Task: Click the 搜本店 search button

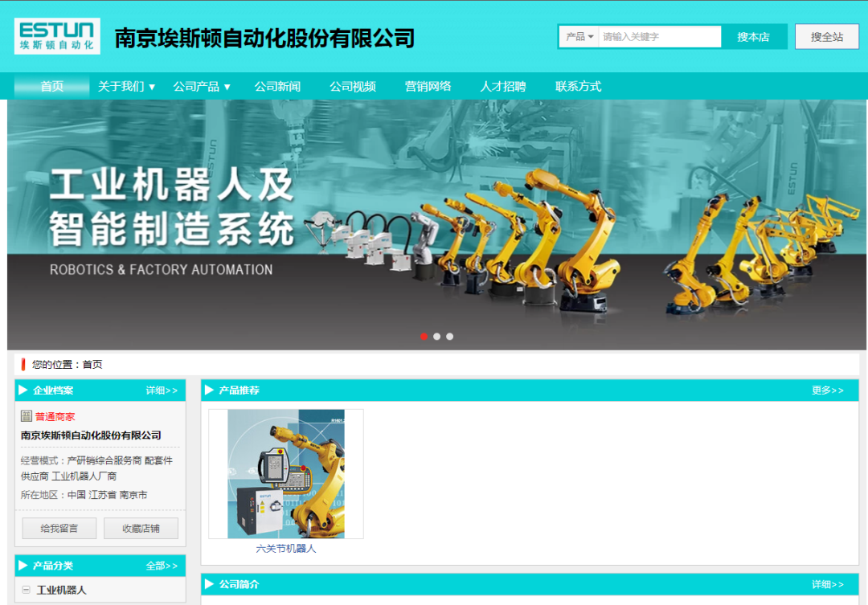Action: point(753,37)
